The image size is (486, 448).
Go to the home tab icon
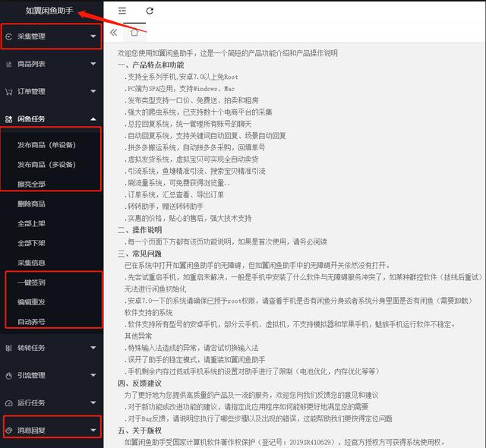pyautogui.click(x=134, y=33)
